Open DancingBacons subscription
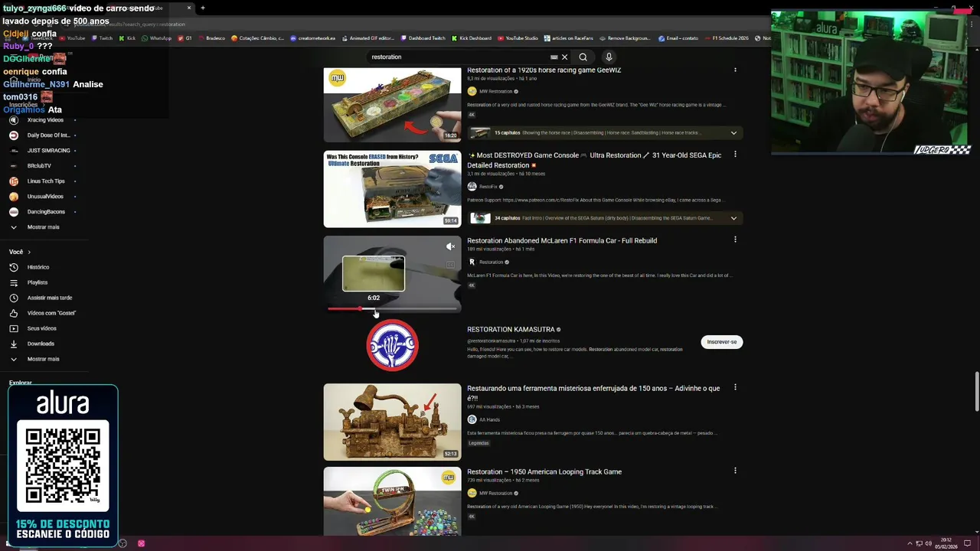Image resolution: width=980 pixels, height=551 pixels. (x=46, y=212)
